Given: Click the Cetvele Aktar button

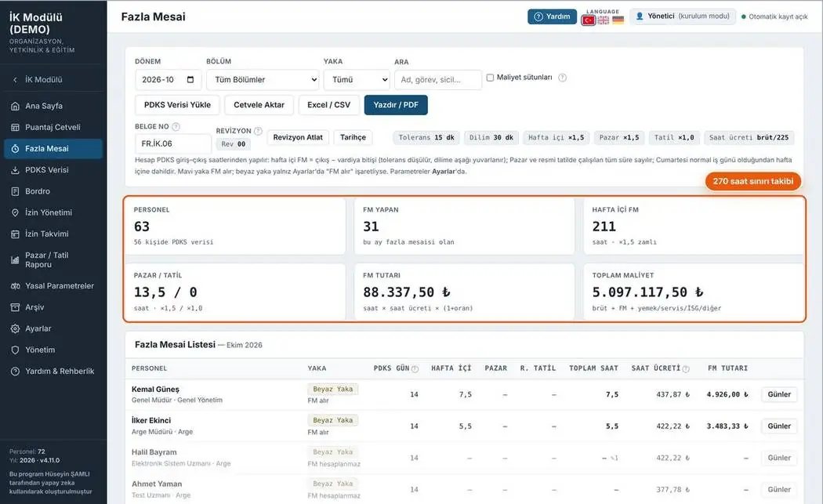Looking at the screenshot, I should coord(259,105).
